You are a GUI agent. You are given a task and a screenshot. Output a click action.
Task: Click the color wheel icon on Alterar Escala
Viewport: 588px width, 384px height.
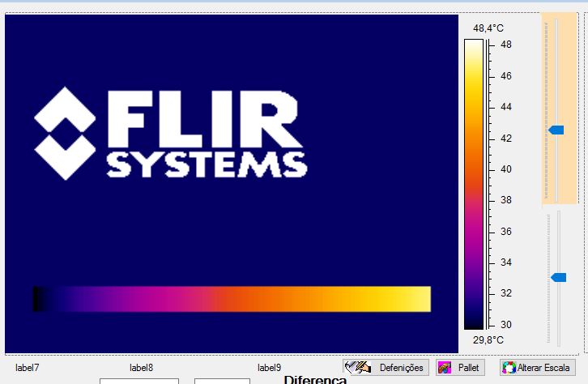(509, 368)
